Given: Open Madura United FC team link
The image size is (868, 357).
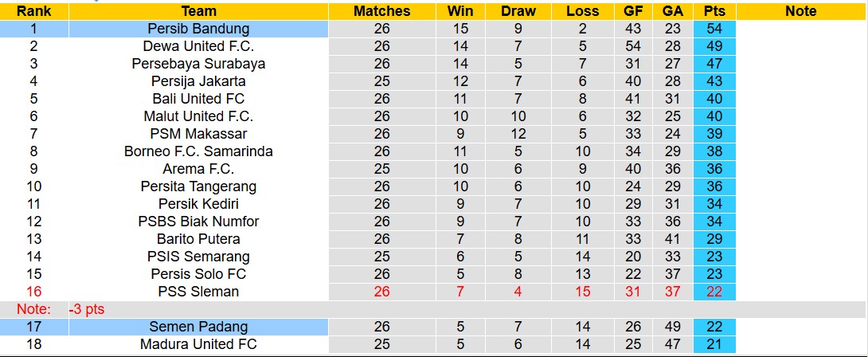Looking at the screenshot, I should [198, 344].
